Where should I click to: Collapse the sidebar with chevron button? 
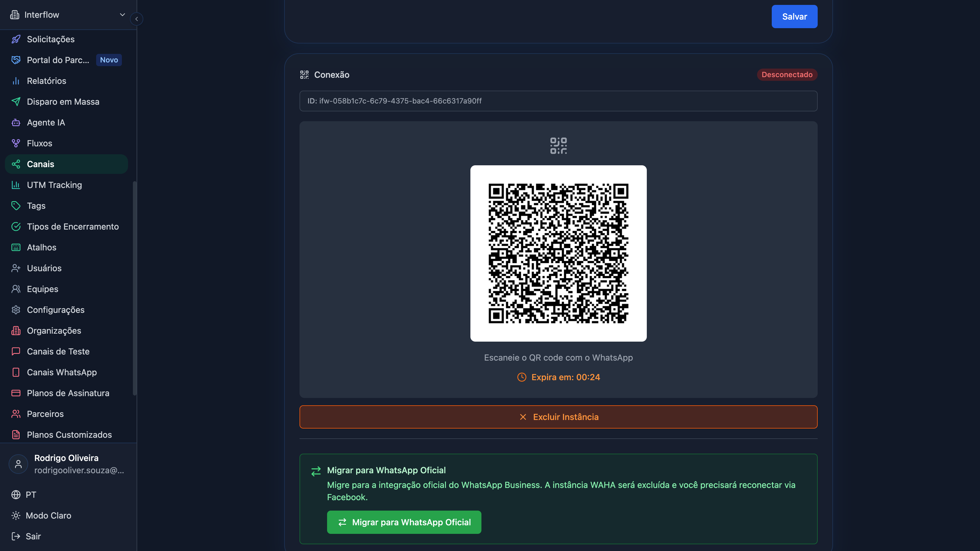coord(137,19)
